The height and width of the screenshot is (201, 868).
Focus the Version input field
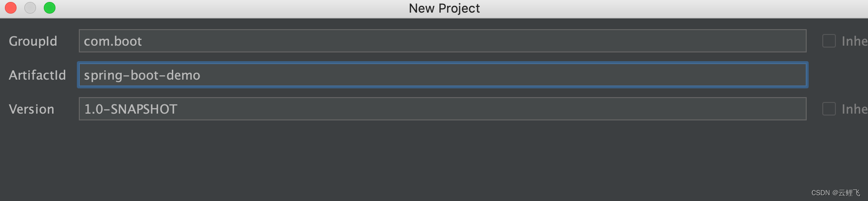coord(443,109)
